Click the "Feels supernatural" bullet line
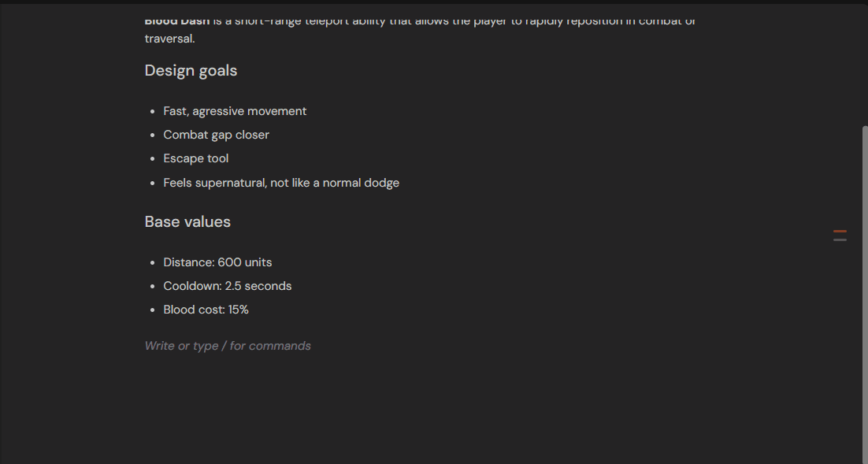868x464 pixels. click(x=281, y=183)
